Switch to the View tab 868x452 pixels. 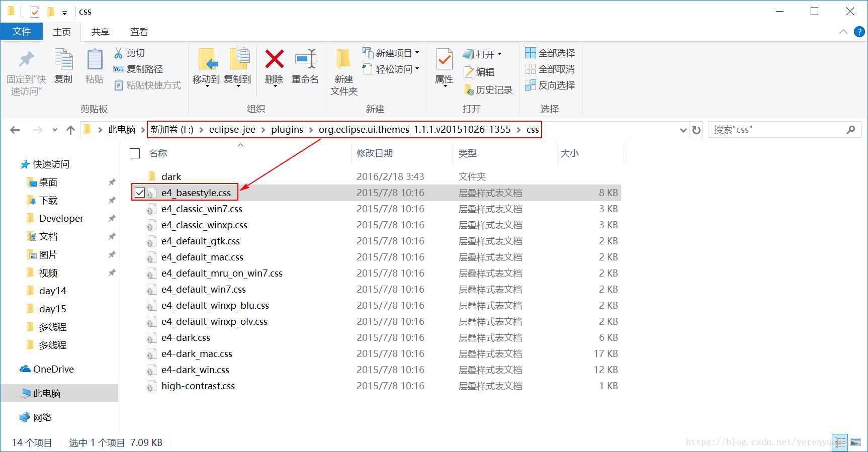(139, 32)
